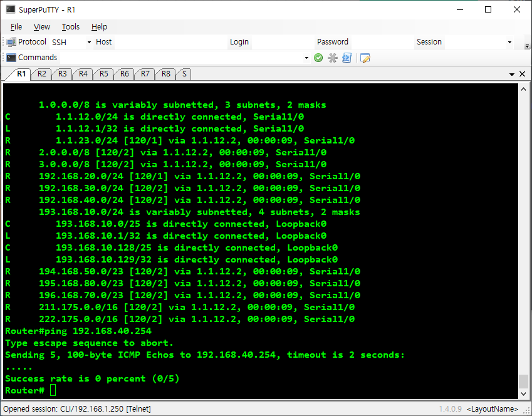Click the 194.168.50.0/23 route entry
532x416 pixels.
(x=182, y=271)
